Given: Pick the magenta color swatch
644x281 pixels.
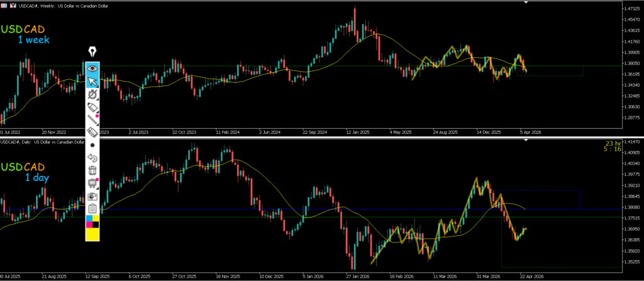Looking at the screenshot, I should (89, 224).
